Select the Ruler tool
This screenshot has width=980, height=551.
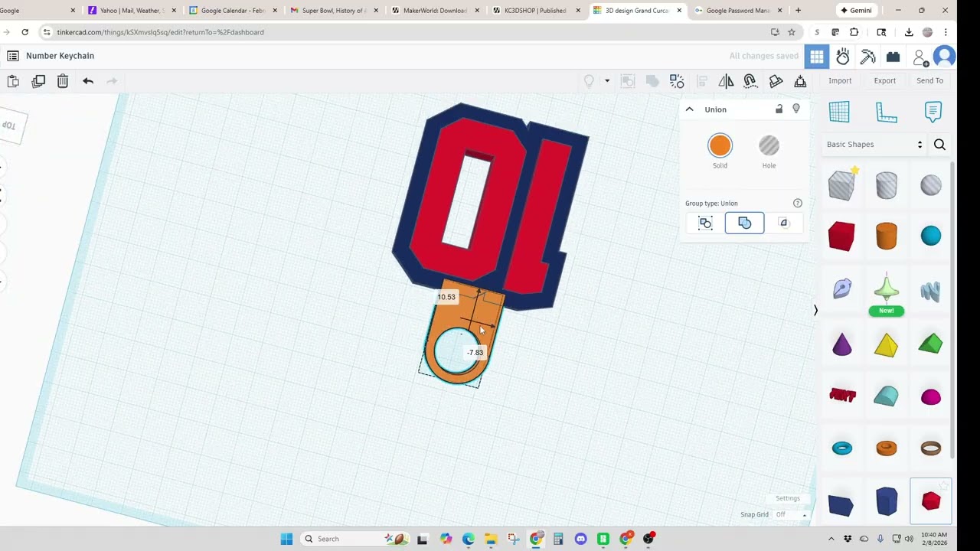pyautogui.click(x=887, y=112)
